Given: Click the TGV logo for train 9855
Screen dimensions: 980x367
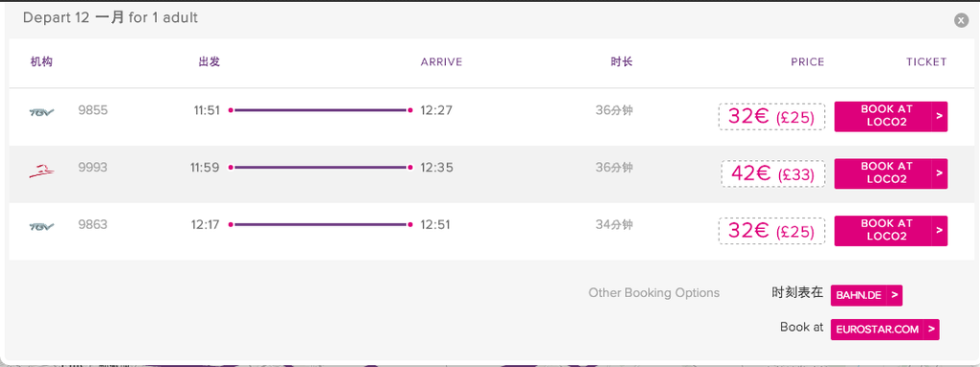Looking at the screenshot, I should pos(42,111).
